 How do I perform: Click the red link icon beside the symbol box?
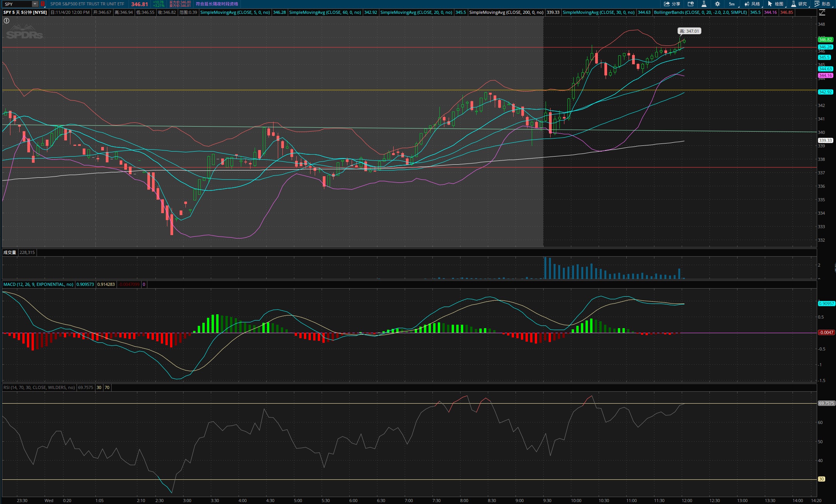pyautogui.click(x=43, y=4)
